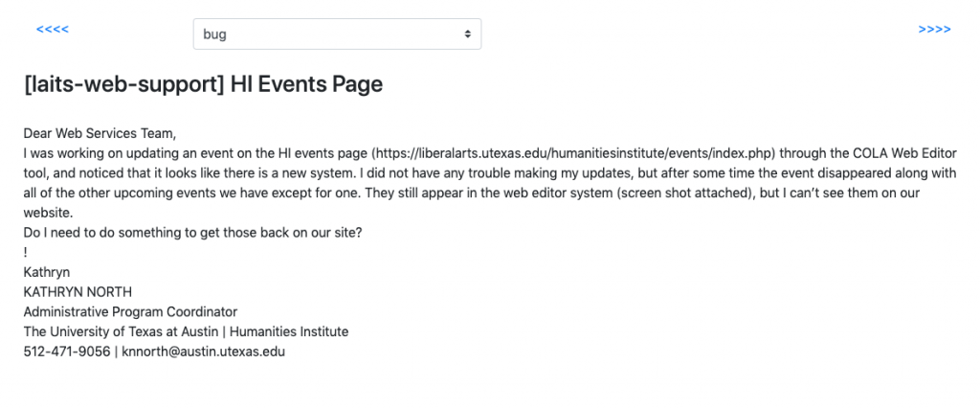Click the uppercase 'KATHRYN NORTH' name

(x=78, y=292)
